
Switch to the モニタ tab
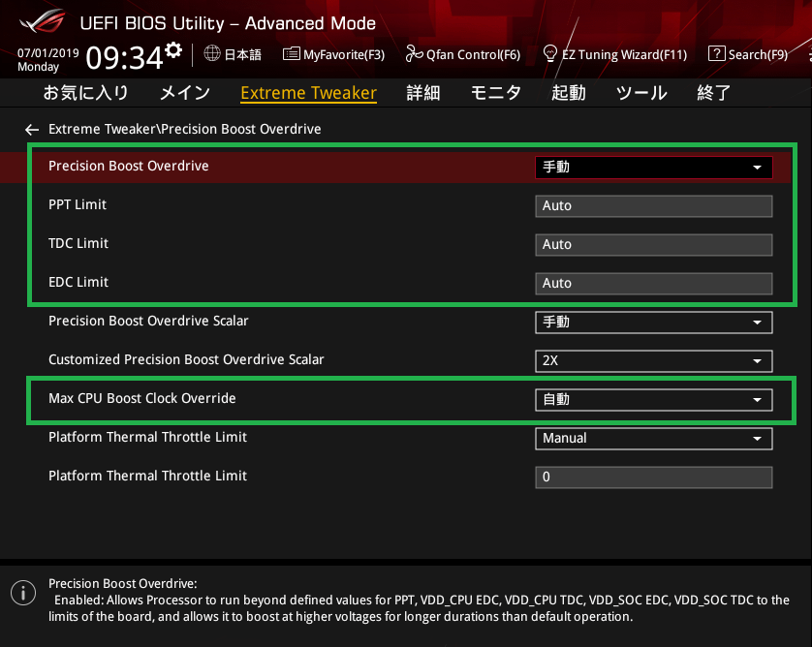pyautogui.click(x=496, y=93)
